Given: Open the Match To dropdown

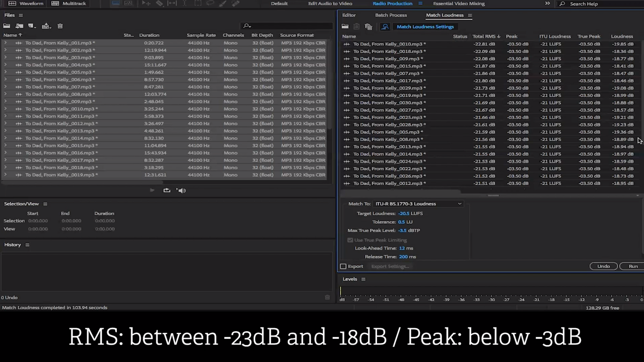Looking at the screenshot, I should click(418, 204).
